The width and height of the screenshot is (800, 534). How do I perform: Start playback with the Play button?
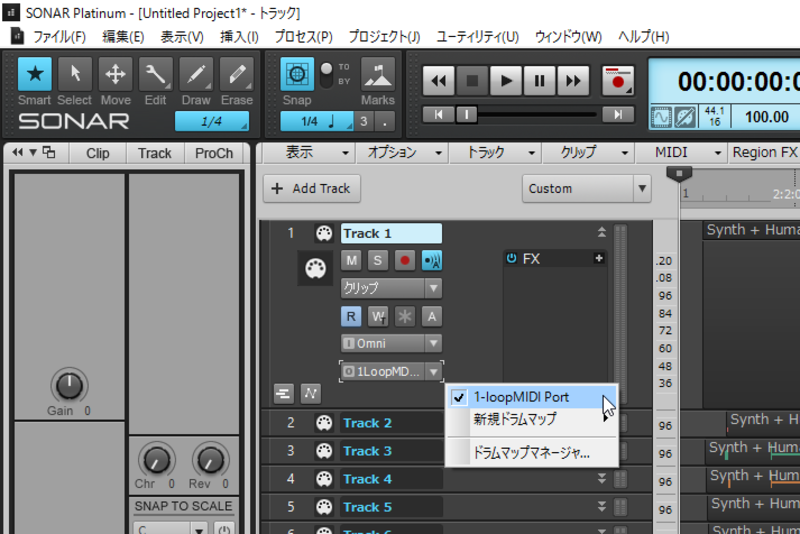[x=506, y=81]
